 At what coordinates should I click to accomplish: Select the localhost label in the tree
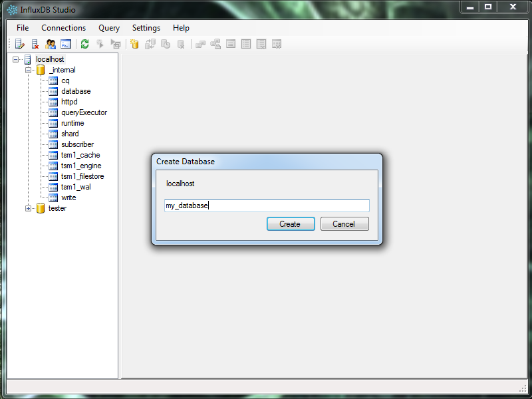coord(50,59)
